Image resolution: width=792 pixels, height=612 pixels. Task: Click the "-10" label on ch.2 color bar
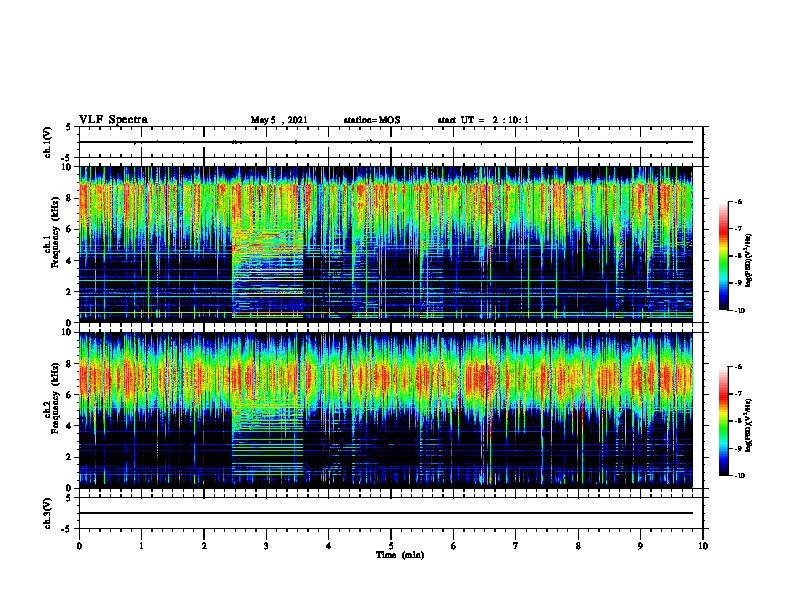(x=740, y=476)
